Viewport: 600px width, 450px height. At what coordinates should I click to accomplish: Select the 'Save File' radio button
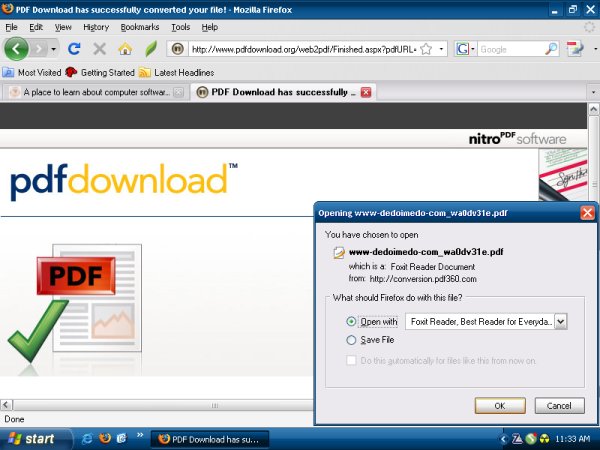(x=351, y=340)
